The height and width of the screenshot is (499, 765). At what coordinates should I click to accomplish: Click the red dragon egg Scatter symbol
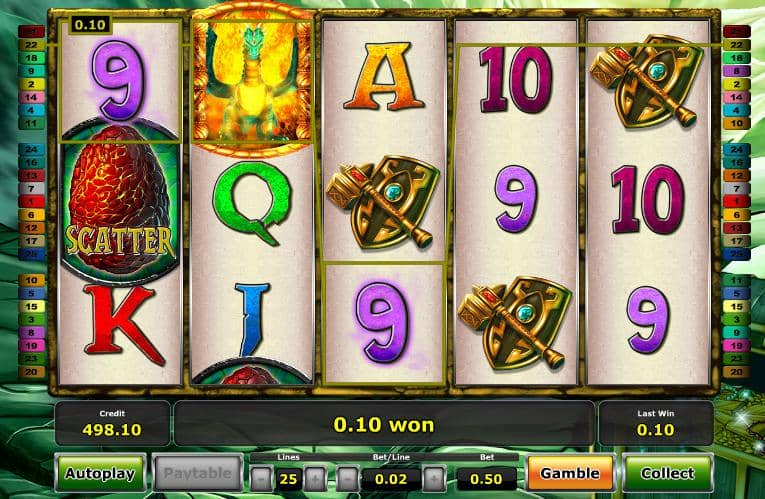pyautogui.click(x=120, y=203)
